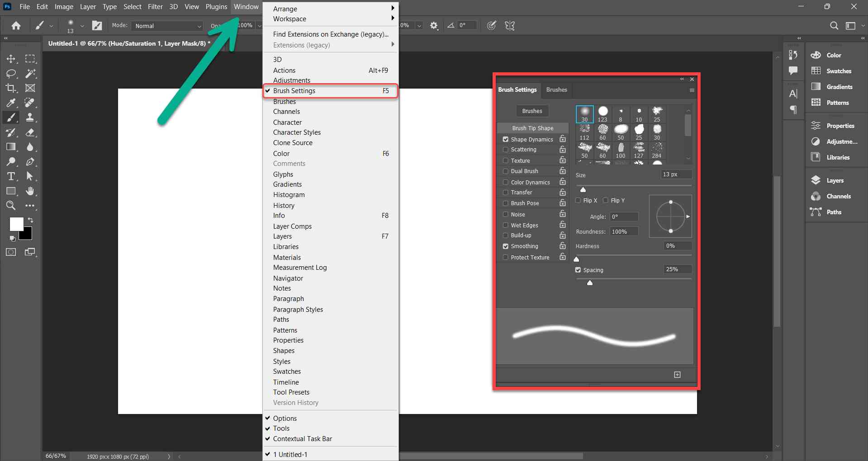Enable Dual Brush checkbox

506,171
